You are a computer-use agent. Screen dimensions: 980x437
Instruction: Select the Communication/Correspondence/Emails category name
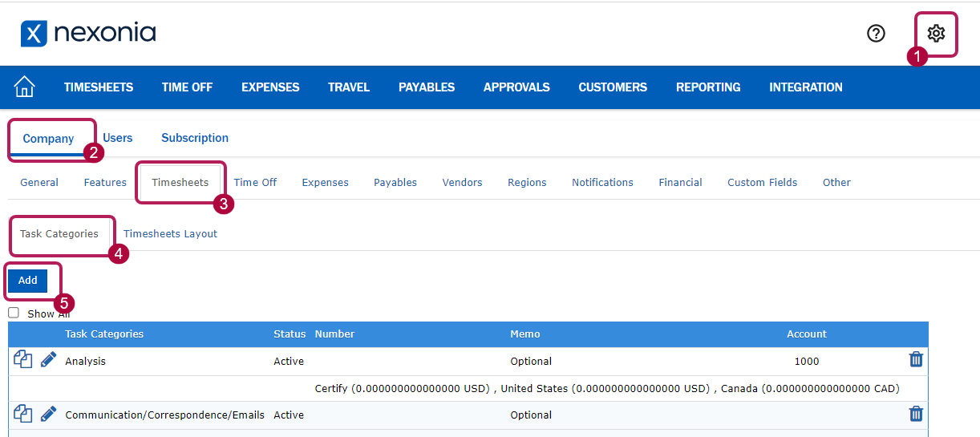(x=164, y=415)
